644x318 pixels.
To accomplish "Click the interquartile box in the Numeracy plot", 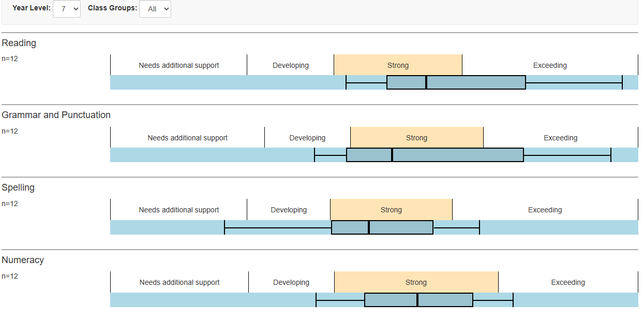I will point(419,300).
